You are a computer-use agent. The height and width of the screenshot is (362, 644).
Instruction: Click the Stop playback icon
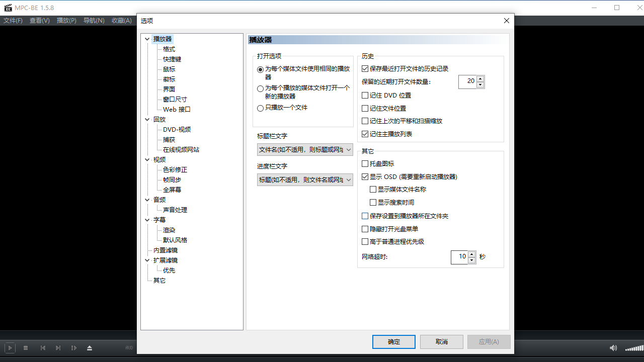[x=26, y=347]
